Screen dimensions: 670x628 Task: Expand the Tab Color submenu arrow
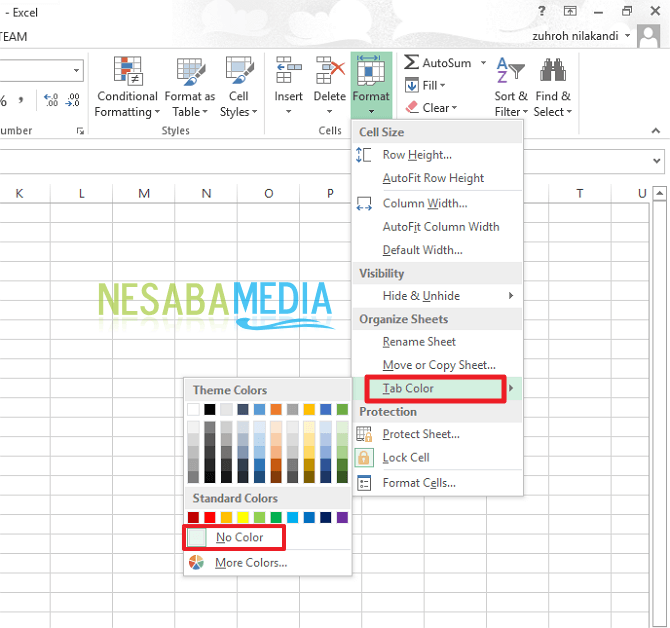[511, 388]
